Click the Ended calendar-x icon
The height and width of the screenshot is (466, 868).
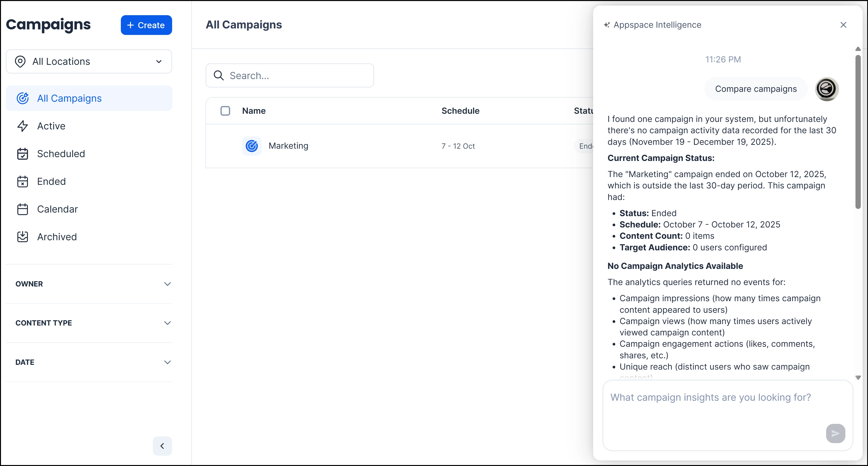23,181
